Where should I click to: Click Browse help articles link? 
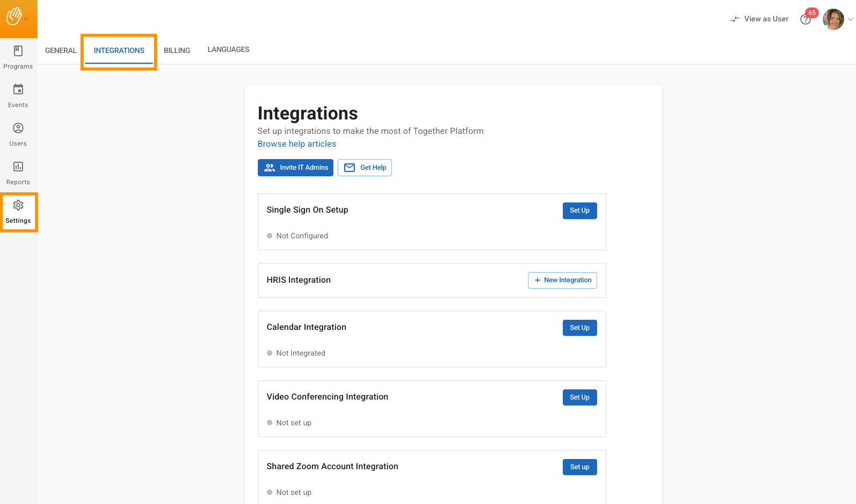tap(297, 144)
